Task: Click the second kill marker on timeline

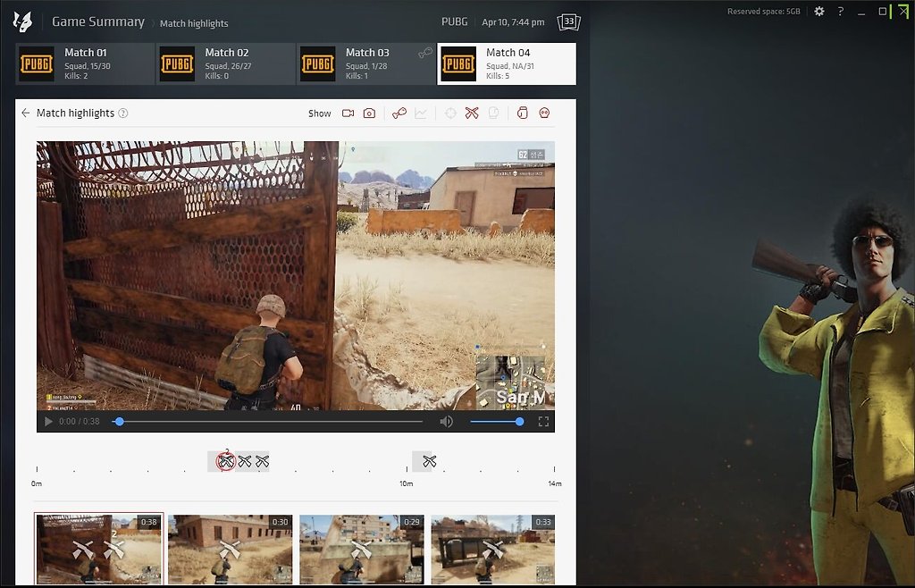Action: point(245,461)
